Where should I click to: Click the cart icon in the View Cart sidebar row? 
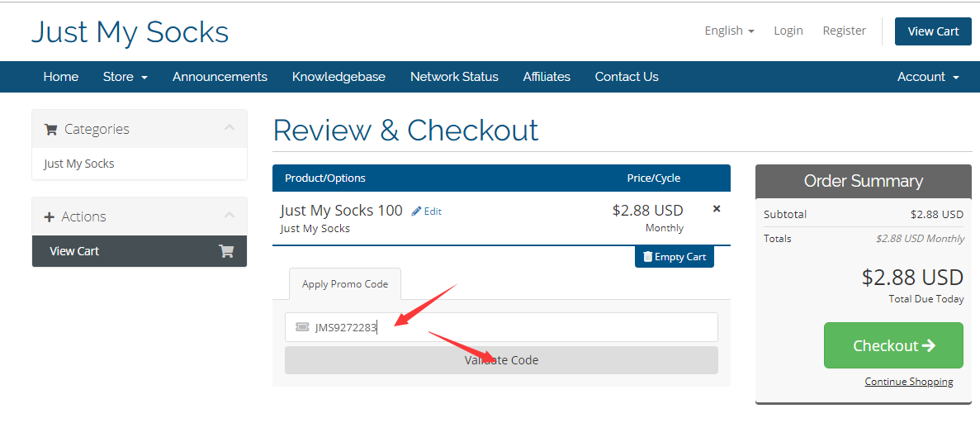(226, 251)
